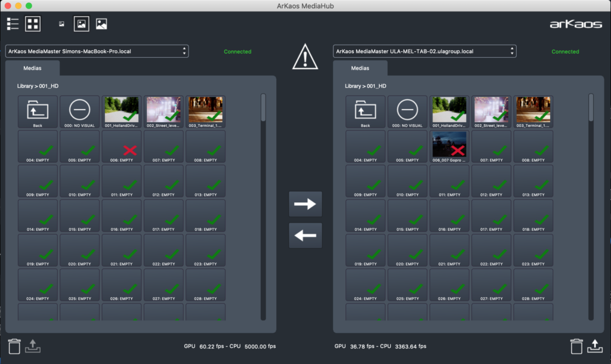This screenshot has width=611, height=364.
Task: Open the Simons-MacBook-Pro server dropdown
Action: [97, 51]
